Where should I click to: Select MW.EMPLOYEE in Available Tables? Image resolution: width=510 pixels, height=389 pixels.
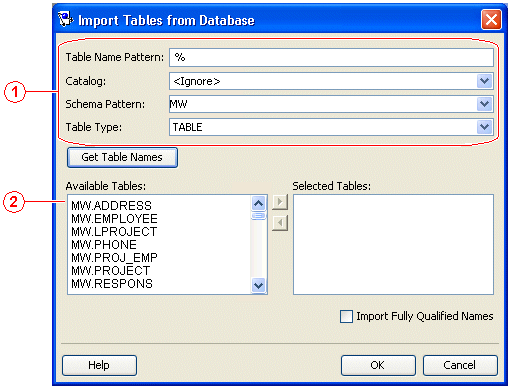point(114,219)
